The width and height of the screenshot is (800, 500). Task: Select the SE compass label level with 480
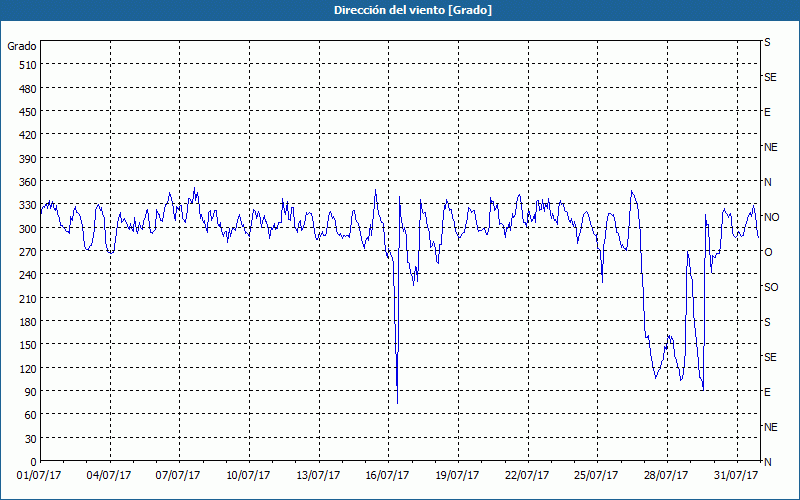point(770,78)
